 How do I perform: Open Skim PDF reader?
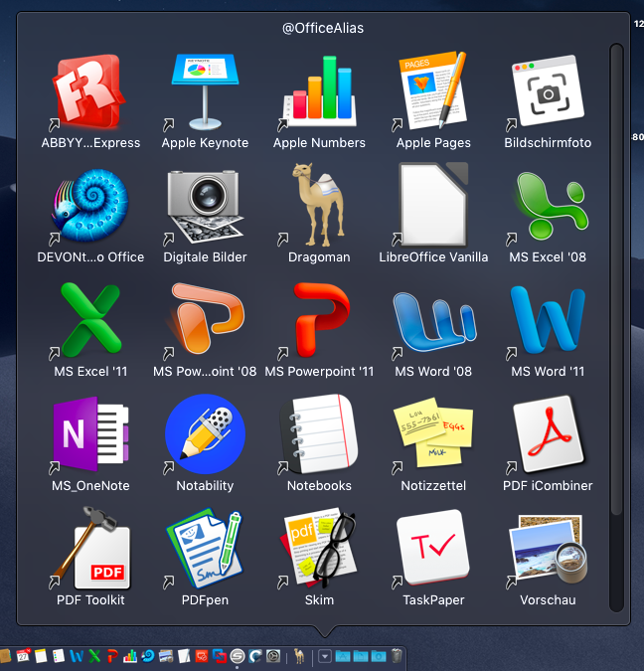(x=319, y=548)
